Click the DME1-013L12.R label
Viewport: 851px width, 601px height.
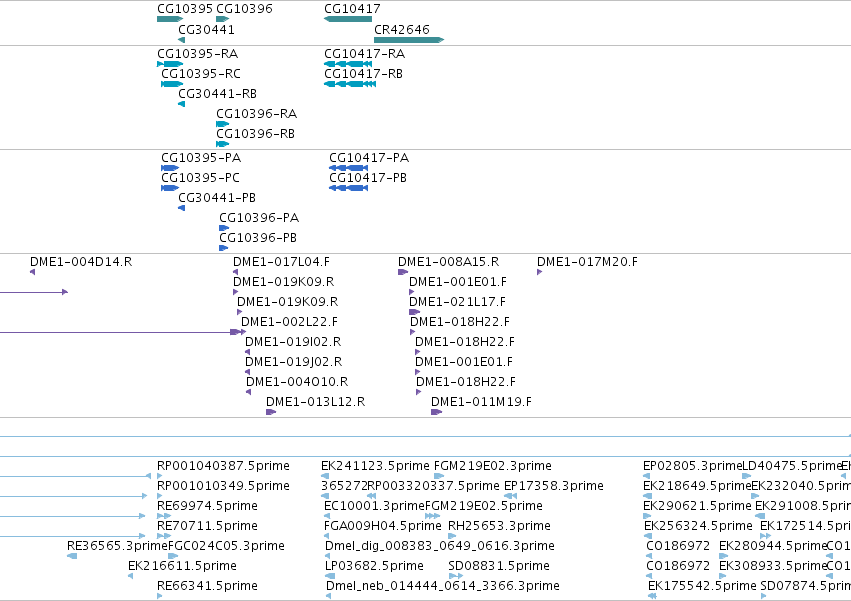[315, 402]
